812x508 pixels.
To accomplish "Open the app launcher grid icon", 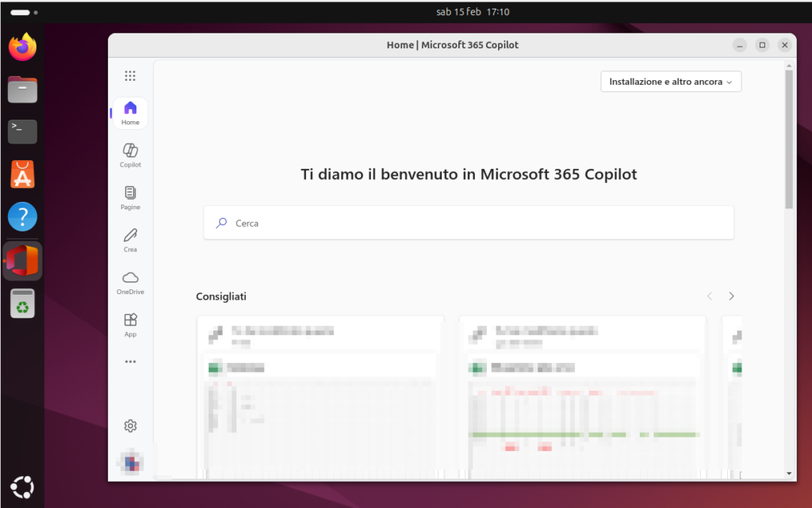I will pyautogui.click(x=130, y=76).
